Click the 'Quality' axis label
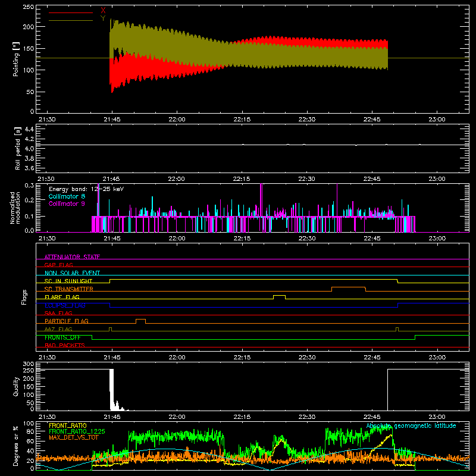This screenshot has width=476, height=476. (16, 386)
